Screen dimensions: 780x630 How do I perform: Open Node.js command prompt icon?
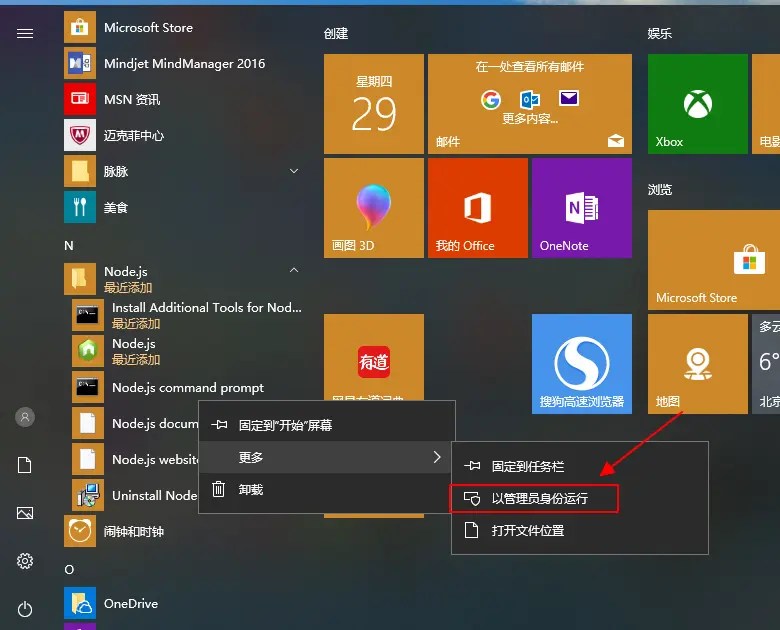click(88, 387)
